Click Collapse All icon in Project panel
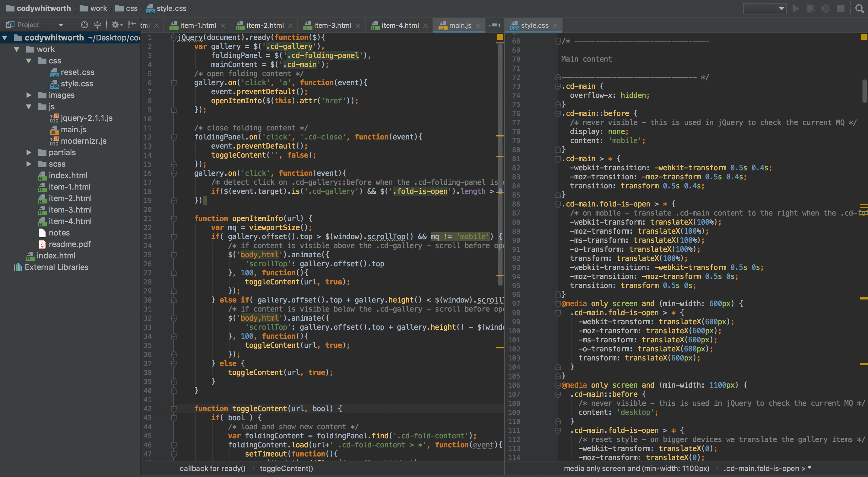This screenshot has height=477, width=868. pos(97,25)
